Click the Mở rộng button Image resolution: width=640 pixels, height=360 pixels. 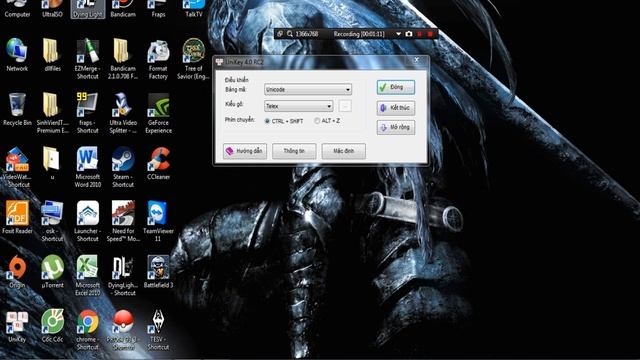point(396,127)
